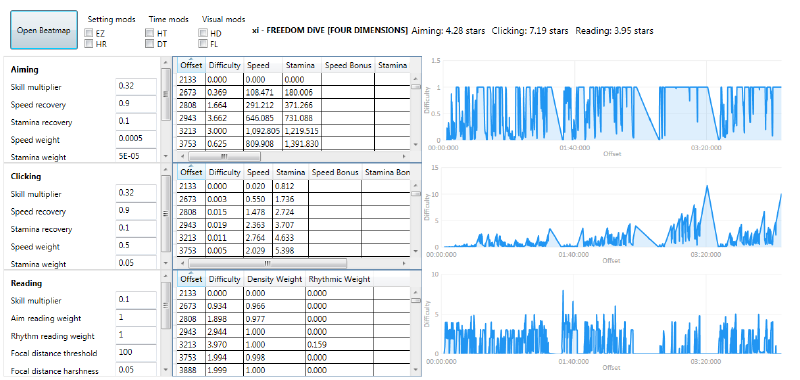Viewport: 800px width, 380px height.
Task: Edit Focal distance harshness field
Action: (136, 370)
